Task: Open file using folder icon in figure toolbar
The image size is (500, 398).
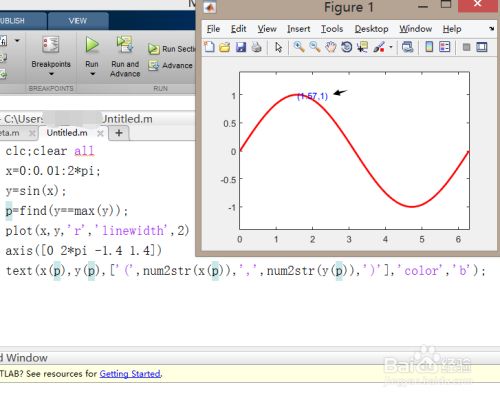Action: pos(225,47)
